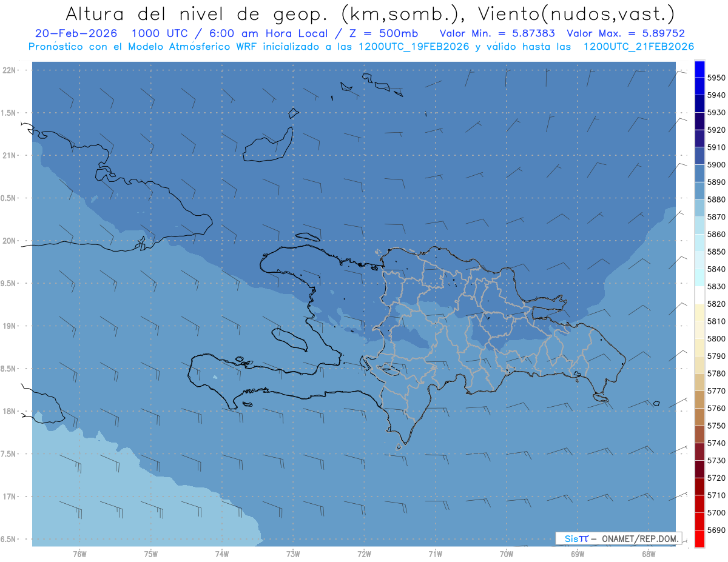Click the '71W' longitude label
The height and width of the screenshot is (562, 728).
435,554
